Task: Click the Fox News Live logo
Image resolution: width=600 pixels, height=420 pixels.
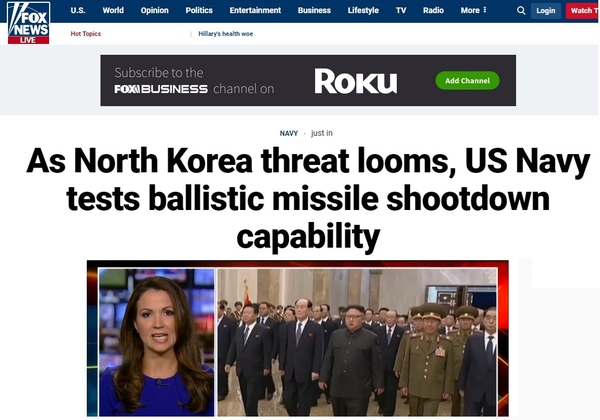Action: tap(29, 23)
